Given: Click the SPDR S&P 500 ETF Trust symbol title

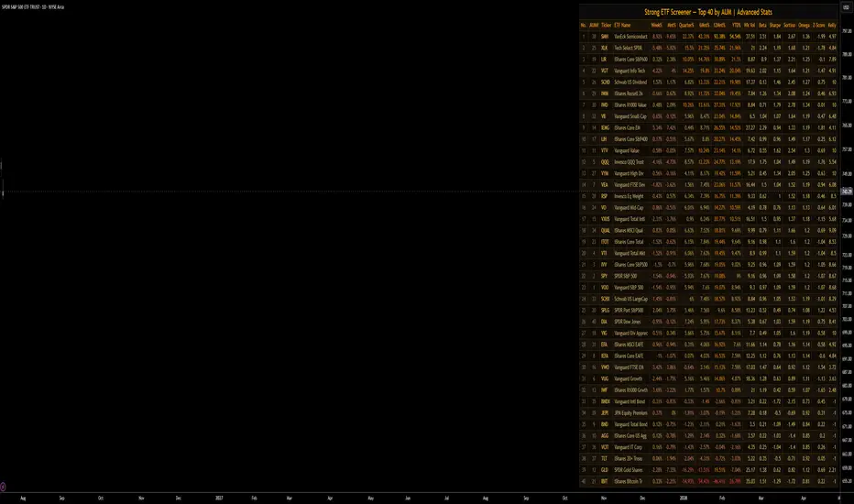Looking at the screenshot, I should (x=33, y=7).
